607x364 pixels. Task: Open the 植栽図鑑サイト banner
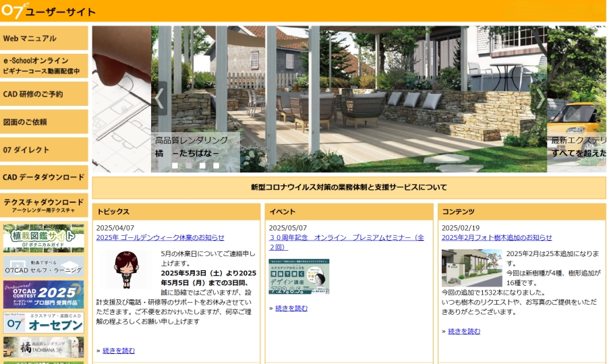(x=44, y=238)
